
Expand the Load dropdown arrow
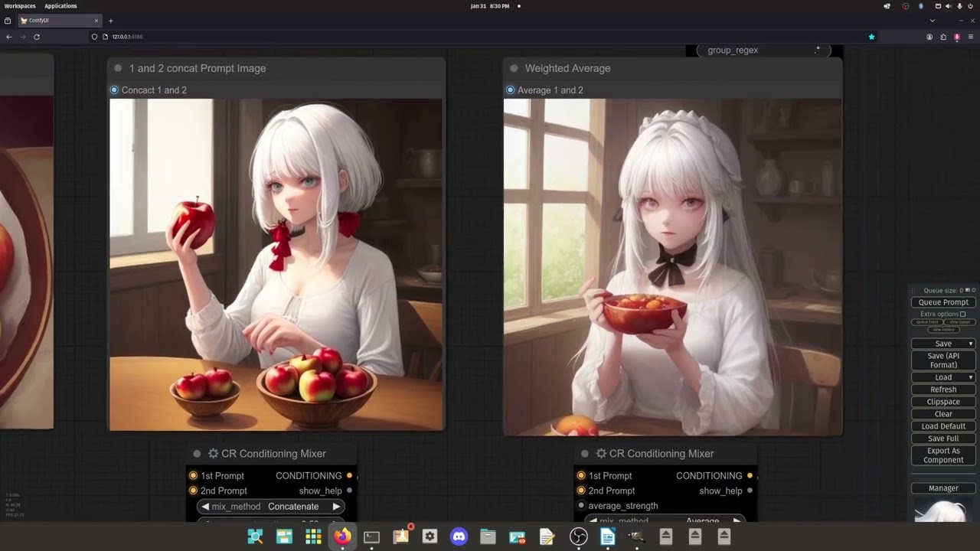971,377
